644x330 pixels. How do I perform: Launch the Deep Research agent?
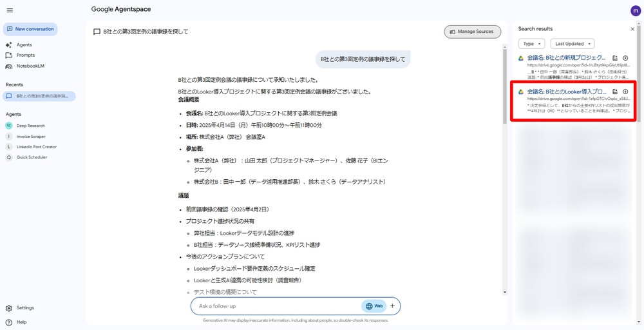click(31, 126)
